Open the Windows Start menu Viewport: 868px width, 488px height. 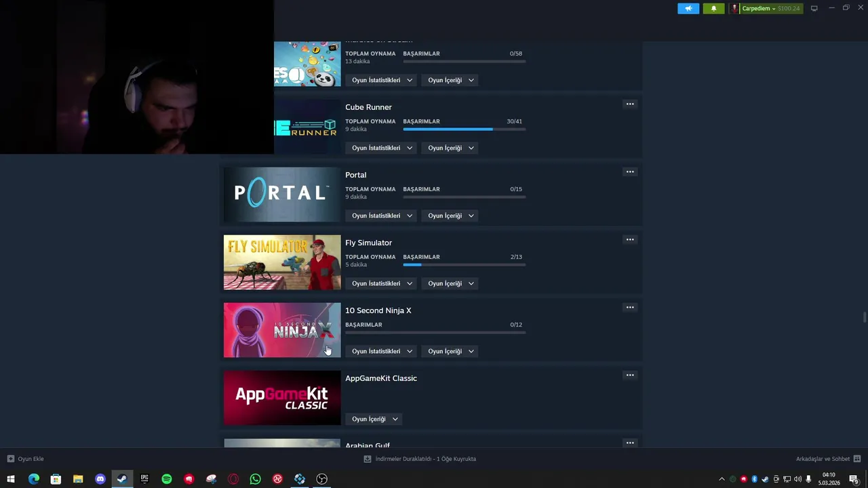point(11,479)
